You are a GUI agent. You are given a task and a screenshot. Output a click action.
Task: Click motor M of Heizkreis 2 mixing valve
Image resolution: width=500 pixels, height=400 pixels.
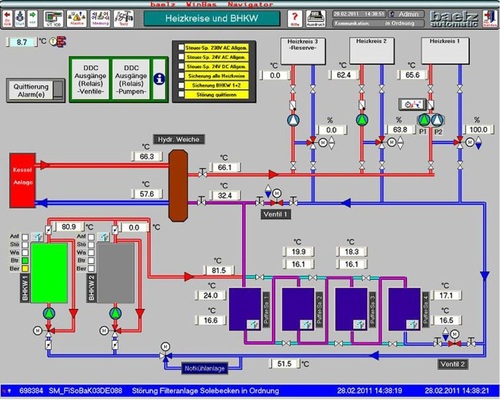[392, 142]
